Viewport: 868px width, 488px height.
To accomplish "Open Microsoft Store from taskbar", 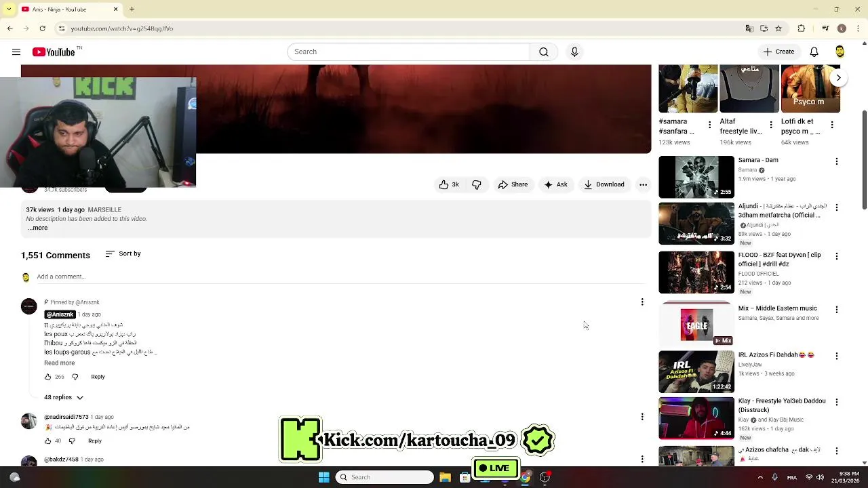I will coord(465,477).
